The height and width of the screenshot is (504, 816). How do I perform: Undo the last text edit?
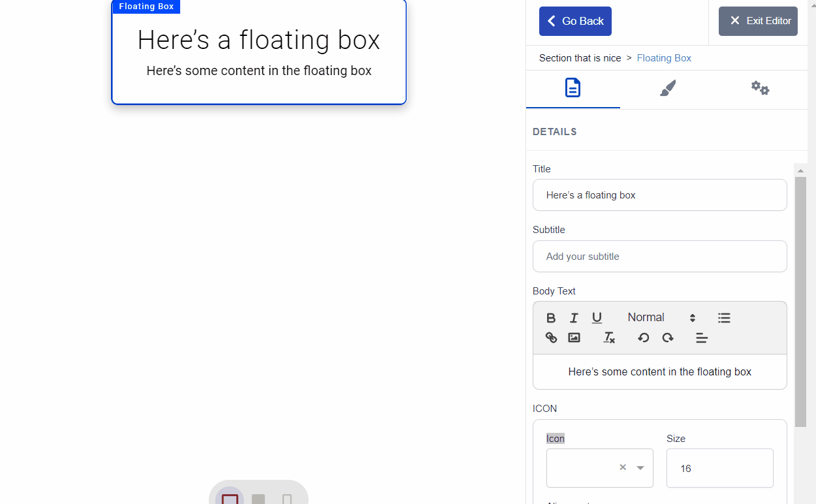(x=644, y=338)
